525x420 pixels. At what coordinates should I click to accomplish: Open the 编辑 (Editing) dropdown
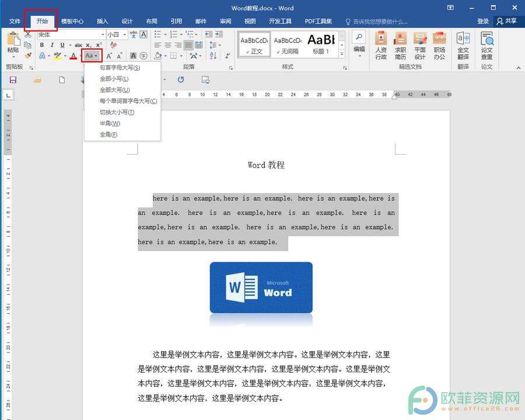[x=359, y=44]
